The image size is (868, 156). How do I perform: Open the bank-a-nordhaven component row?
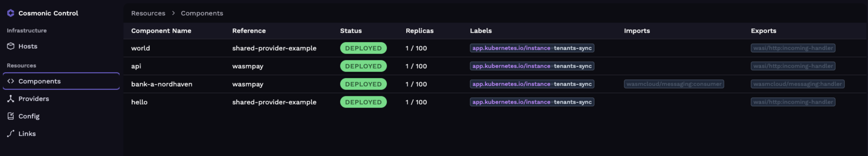click(161, 84)
